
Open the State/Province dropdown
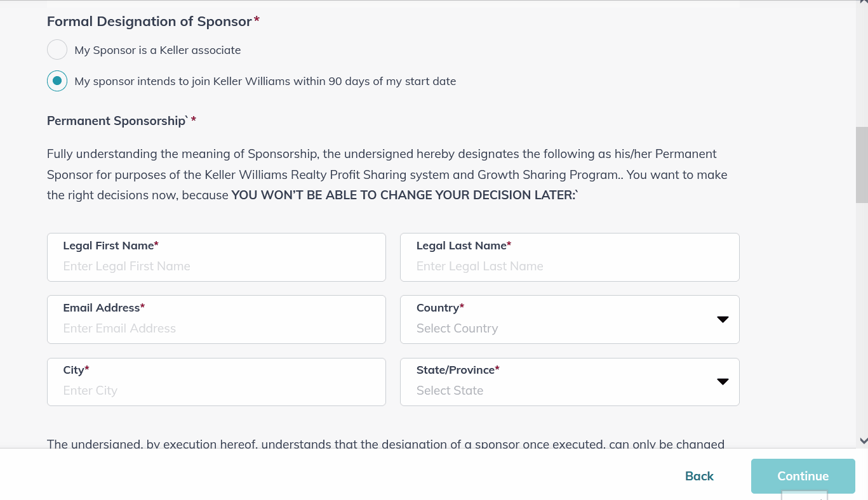[x=570, y=382]
